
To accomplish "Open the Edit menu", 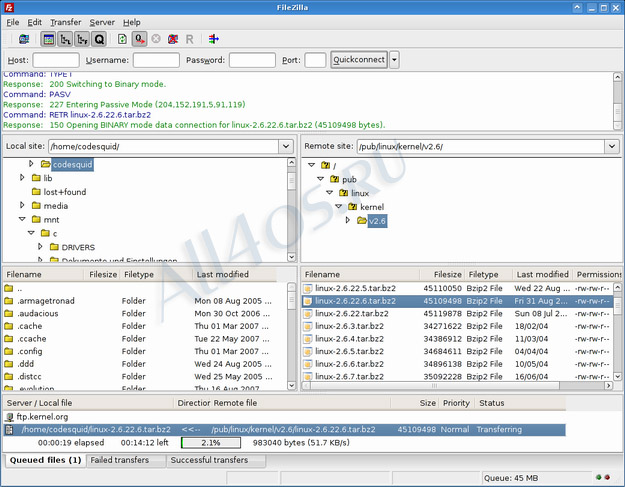I will [34, 22].
